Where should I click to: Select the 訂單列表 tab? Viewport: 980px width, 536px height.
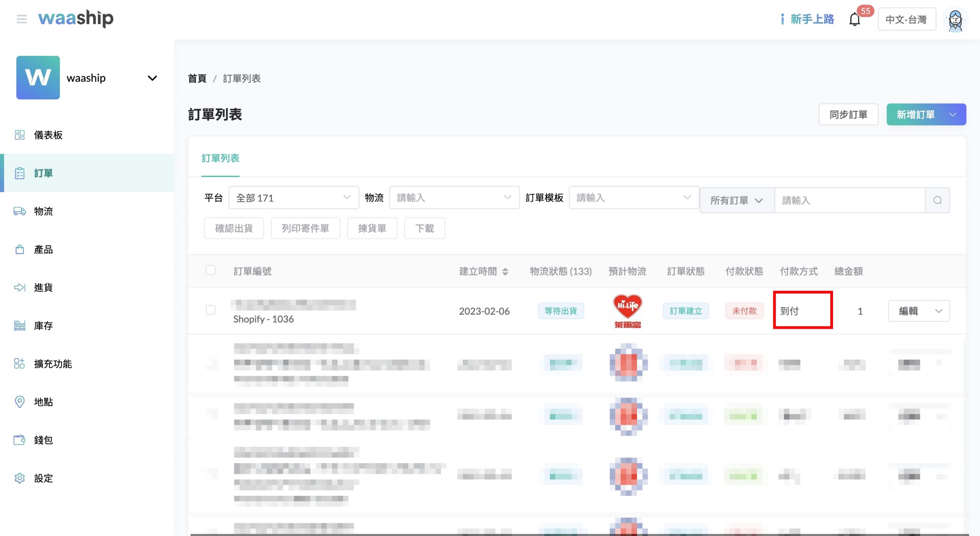[x=220, y=158]
